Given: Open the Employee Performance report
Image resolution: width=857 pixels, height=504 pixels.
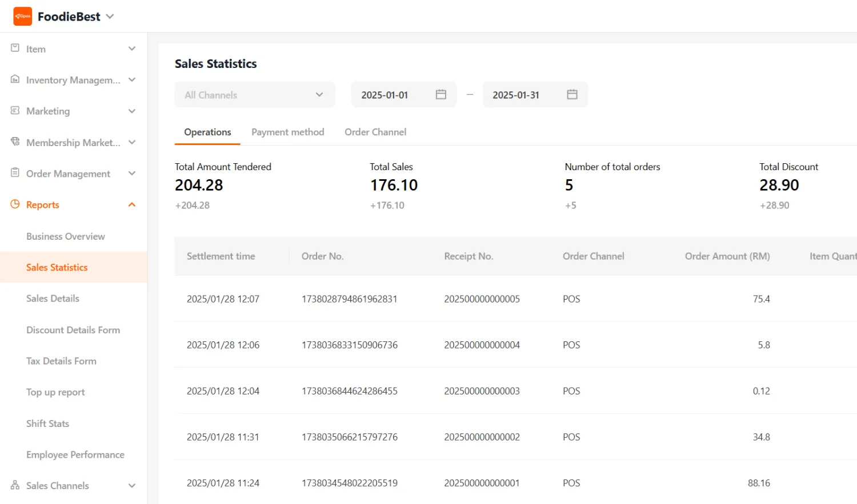Looking at the screenshot, I should (75, 454).
